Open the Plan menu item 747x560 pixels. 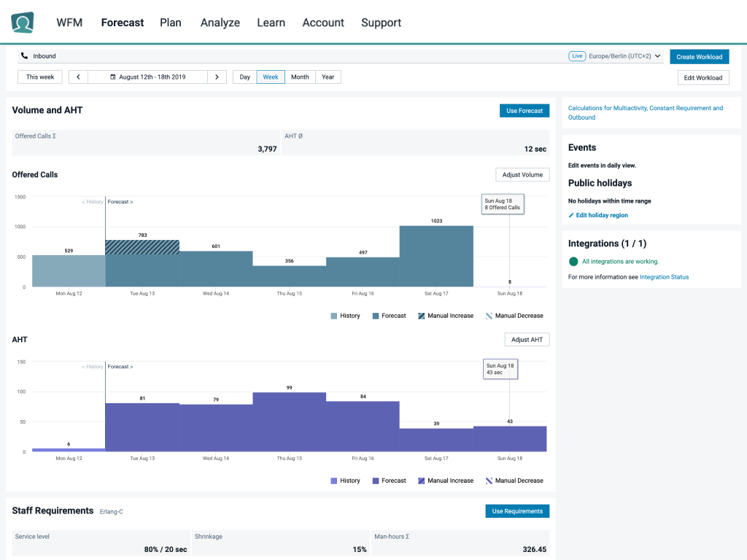171,23
